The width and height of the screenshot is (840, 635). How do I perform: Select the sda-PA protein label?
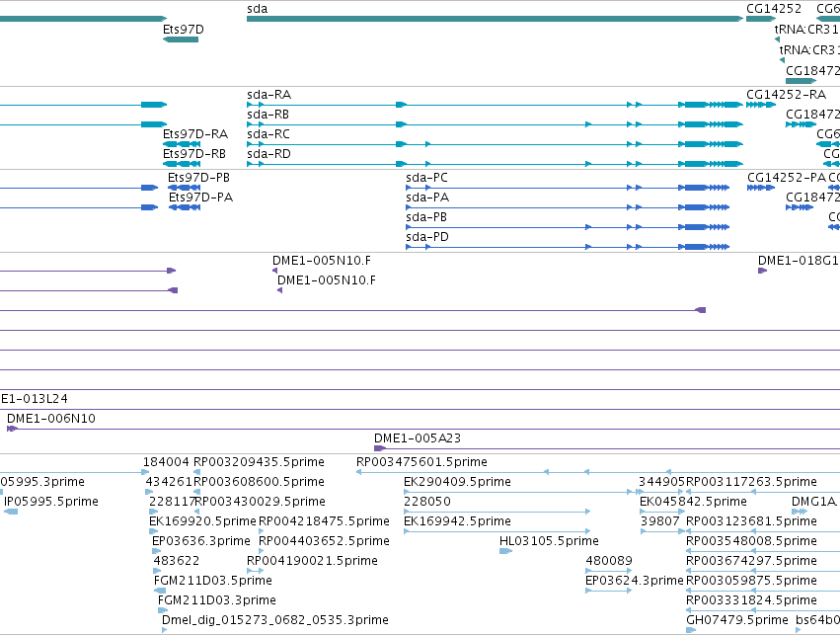pos(427,198)
